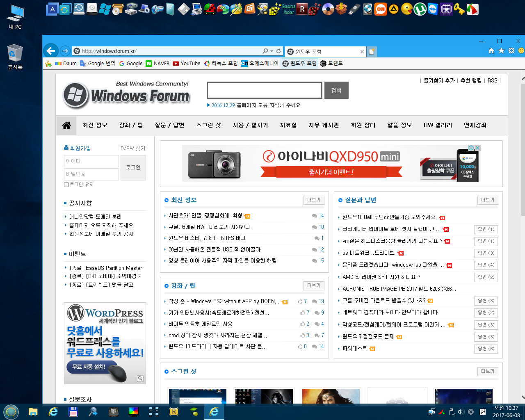Open the 회원가입 link
Image resolution: width=525 pixels, height=420 pixels.
point(78,148)
